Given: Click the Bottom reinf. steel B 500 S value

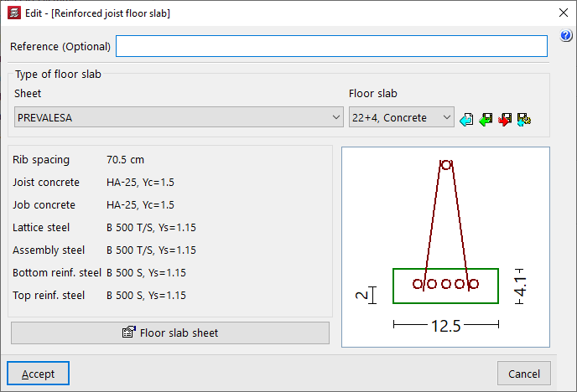Looking at the screenshot, I should (x=146, y=273).
